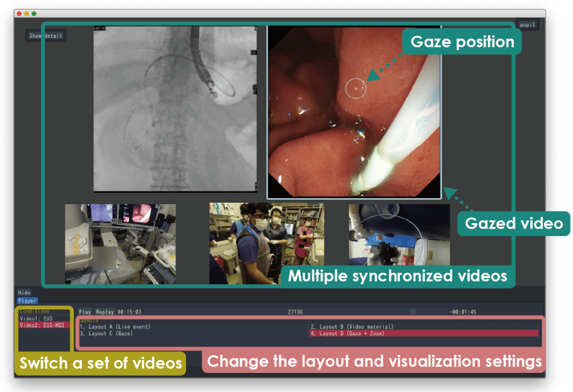Click the Show detail button
Viewport: 573px width, 392px height.
click(x=45, y=36)
